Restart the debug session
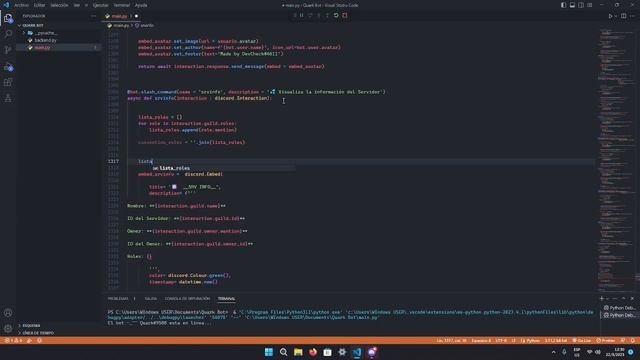Screen dimensions: 640x360 coord(336,16)
